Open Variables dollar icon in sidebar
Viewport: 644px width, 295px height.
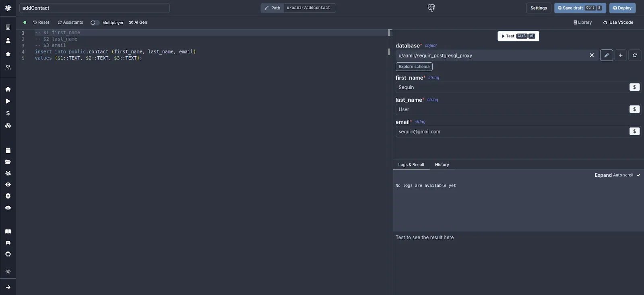(x=8, y=113)
